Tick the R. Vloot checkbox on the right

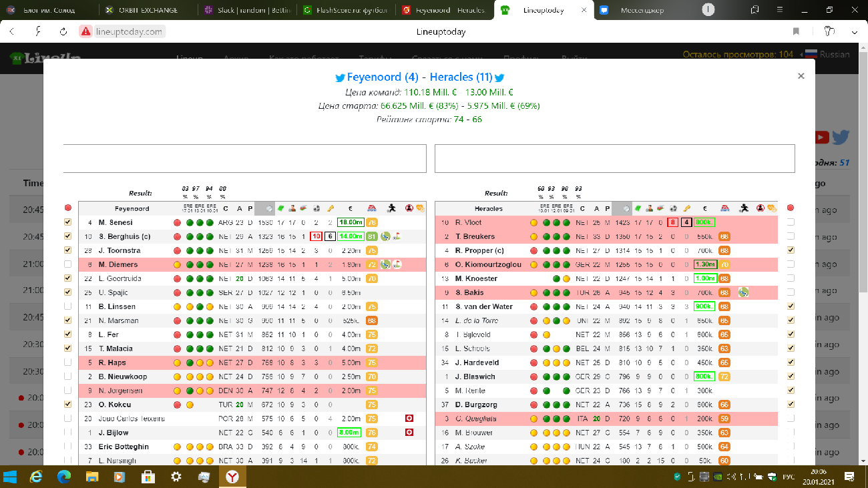point(791,222)
